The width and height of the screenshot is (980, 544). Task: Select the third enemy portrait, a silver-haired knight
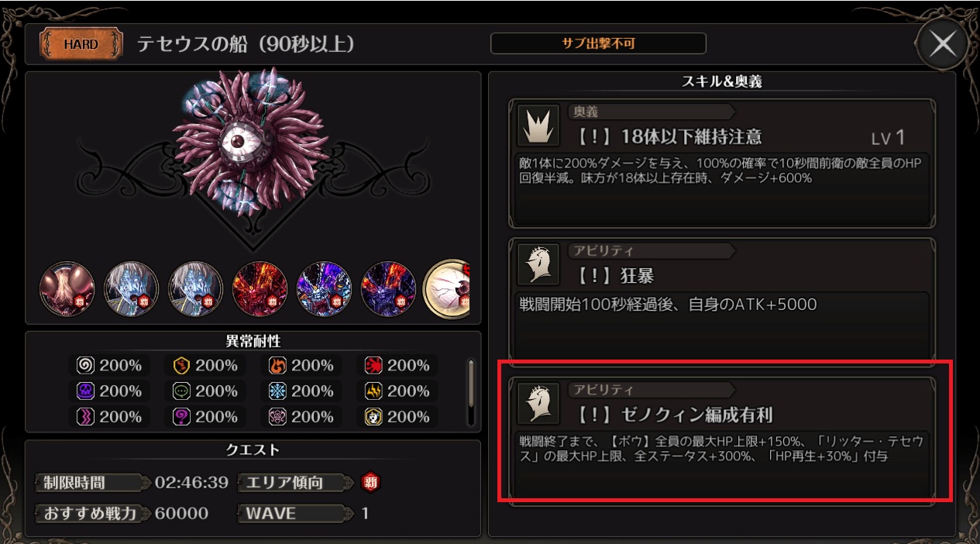pos(196,289)
